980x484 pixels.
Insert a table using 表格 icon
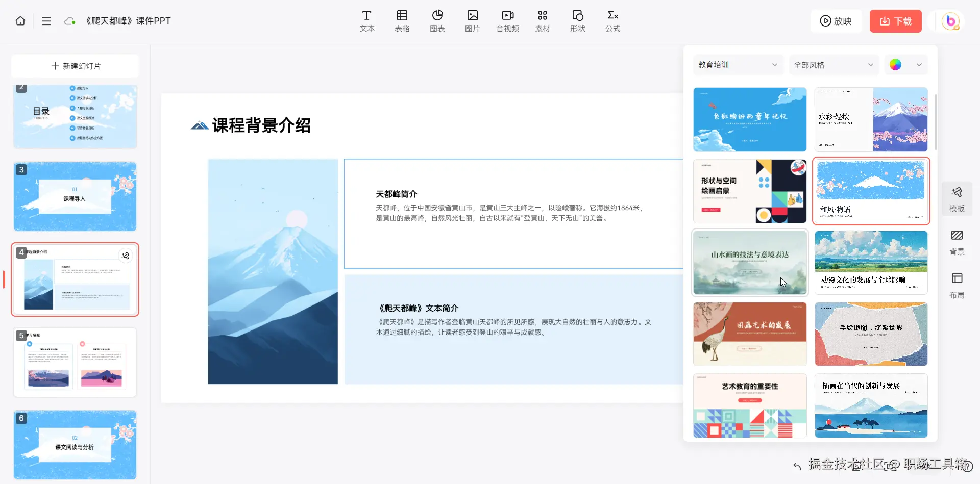[x=402, y=21]
